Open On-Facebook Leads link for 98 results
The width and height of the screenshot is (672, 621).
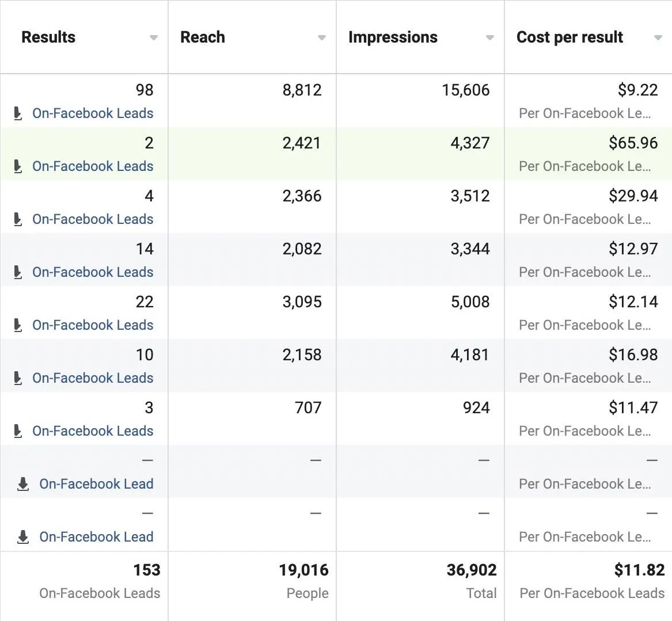[x=93, y=113]
